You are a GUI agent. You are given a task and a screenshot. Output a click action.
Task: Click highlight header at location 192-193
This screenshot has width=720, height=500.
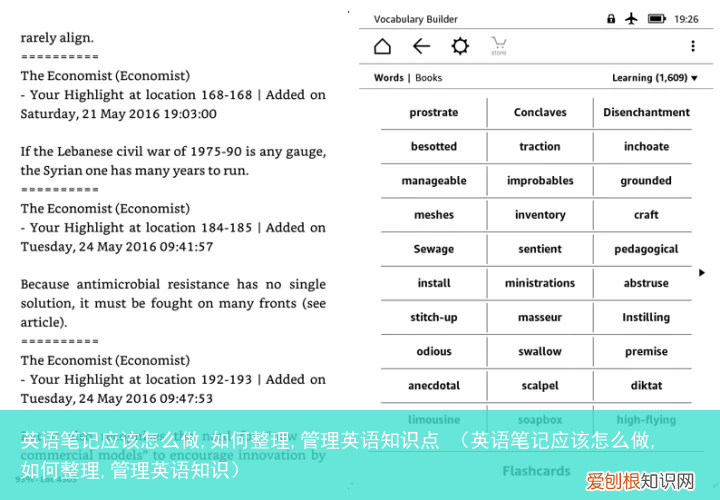(x=173, y=389)
